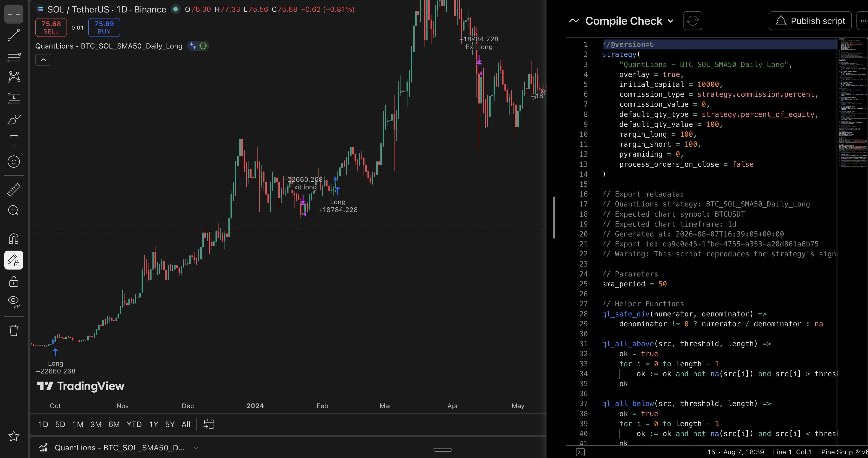Click the Solana symbol logo
The width and height of the screenshot is (868, 458).
click(x=40, y=9)
